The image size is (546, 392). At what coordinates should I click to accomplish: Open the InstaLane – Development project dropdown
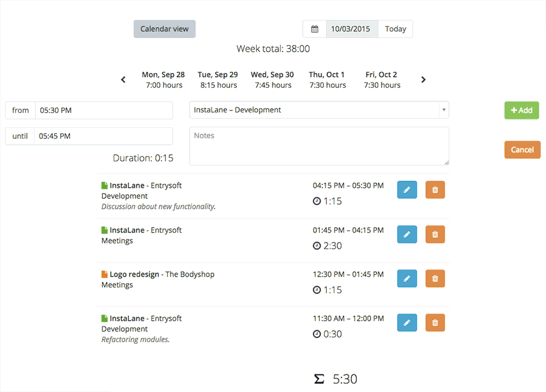[x=319, y=110]
